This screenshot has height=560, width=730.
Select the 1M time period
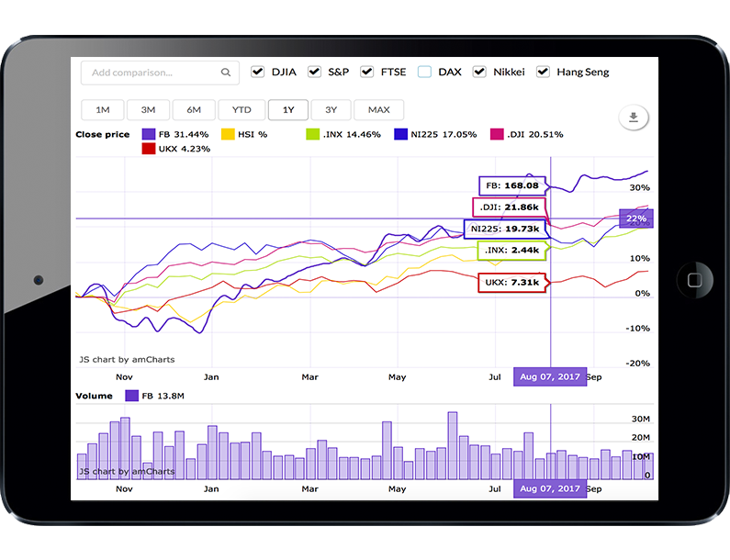click(x=103, y=110)
